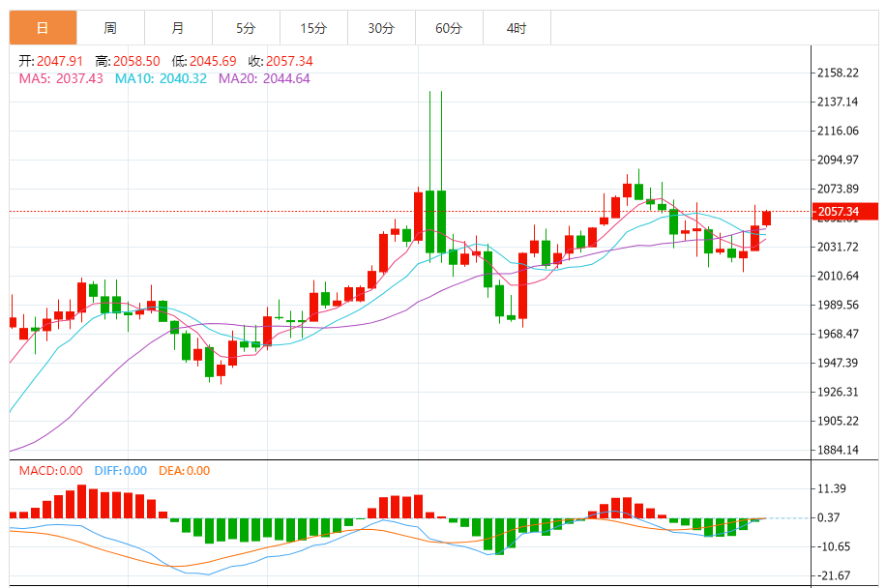Click the last red candlestick on the chart
The image size is (886, 588).
coord(766,218)
